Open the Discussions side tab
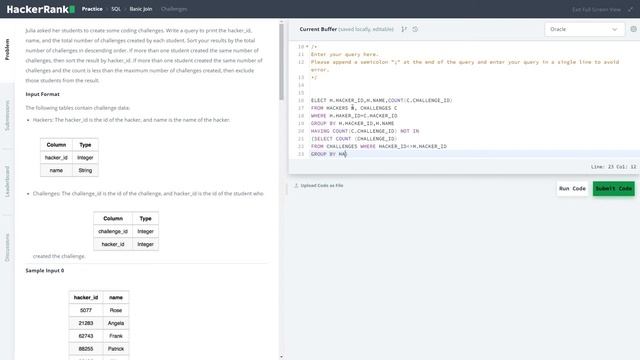 pyautogui.click(x=7, y=247)
